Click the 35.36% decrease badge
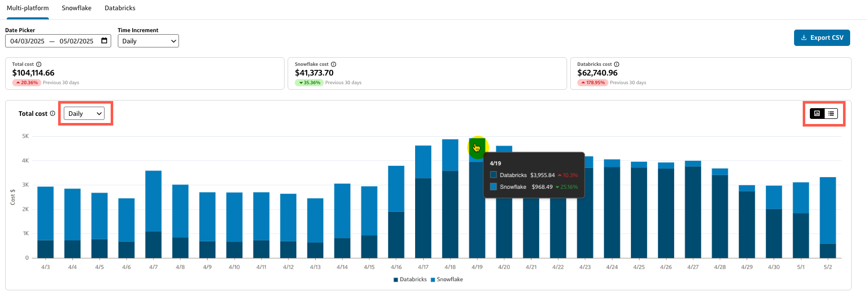The height and width of the screenshot is (298, 868). click(310, 83)
